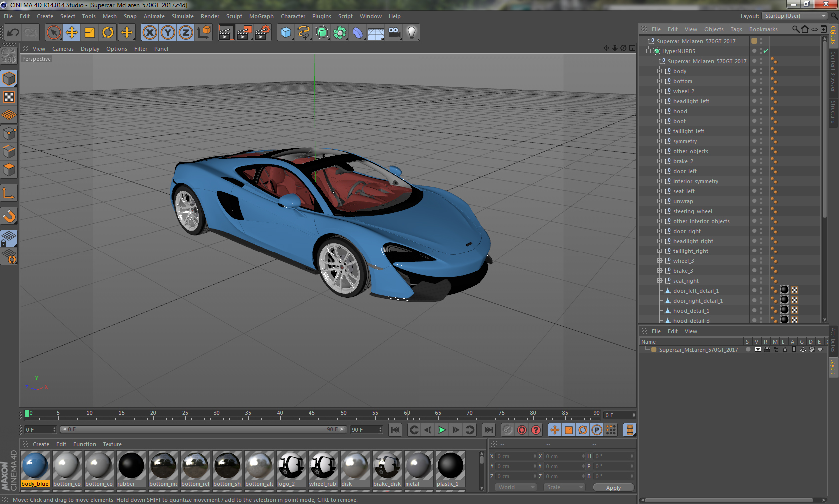839x504 pixels.
Task: Open the Deformer objects icon
Action: click(x=358, y=33)
